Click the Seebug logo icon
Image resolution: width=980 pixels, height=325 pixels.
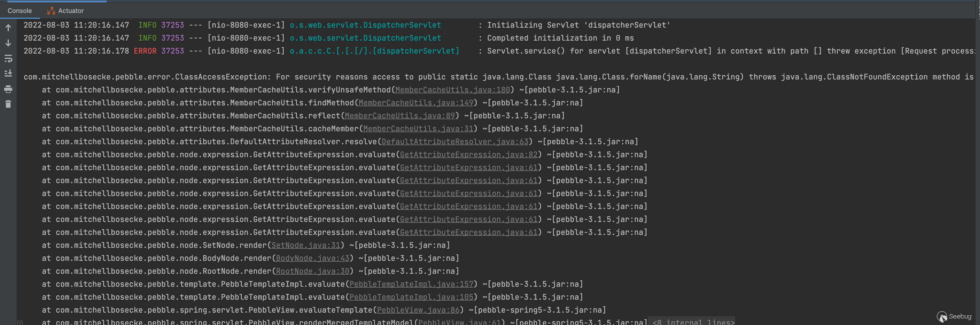(x=942, y=317)
